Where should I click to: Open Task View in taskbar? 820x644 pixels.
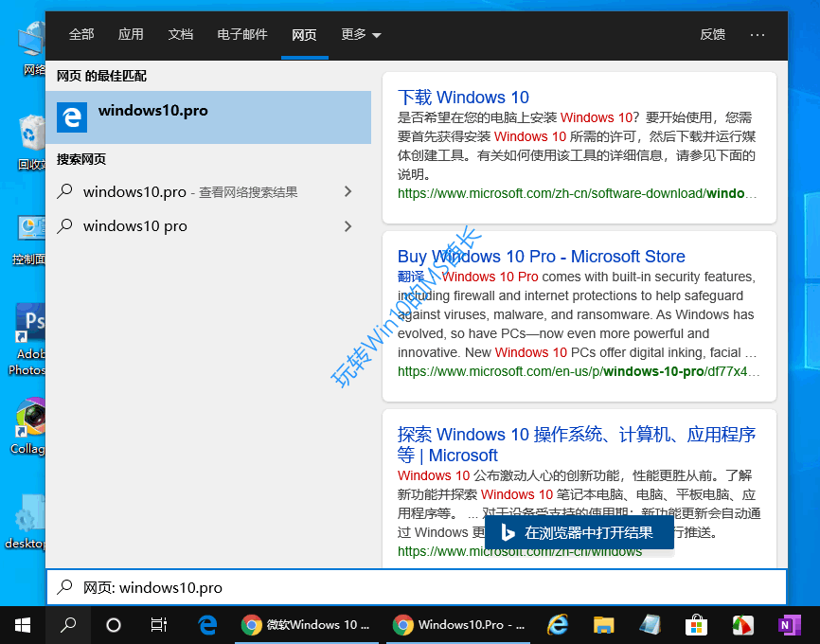tap(158, 625)
